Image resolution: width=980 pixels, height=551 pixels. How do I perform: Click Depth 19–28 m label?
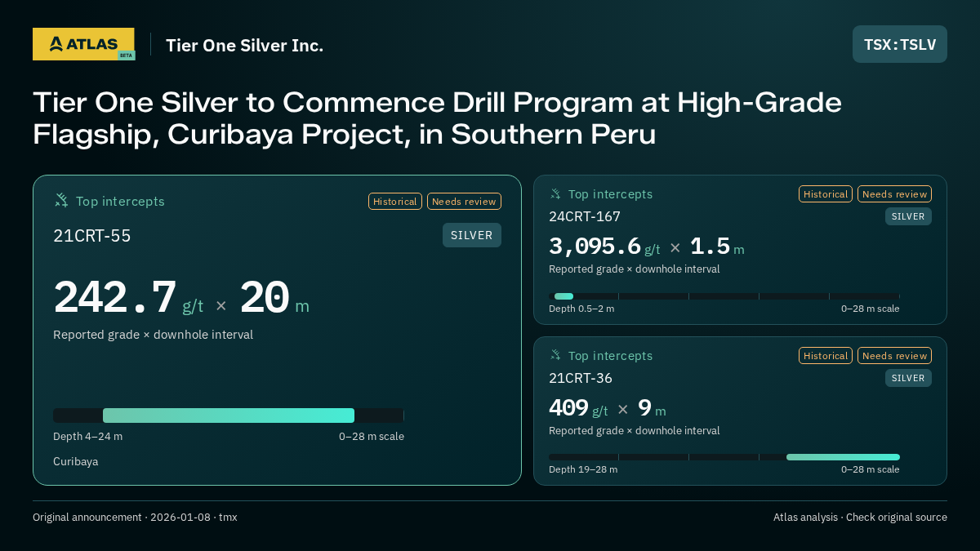(583, 469)
